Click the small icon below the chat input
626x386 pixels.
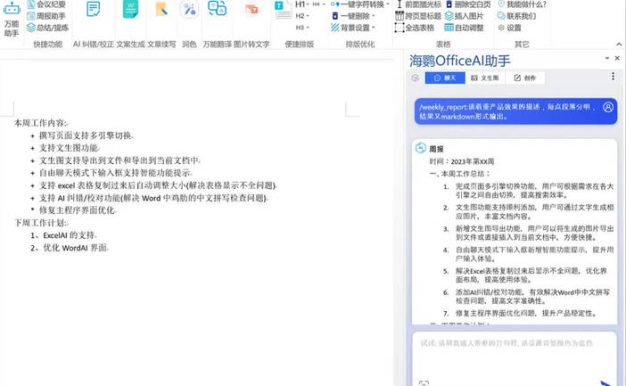click(x=424, y=383)
